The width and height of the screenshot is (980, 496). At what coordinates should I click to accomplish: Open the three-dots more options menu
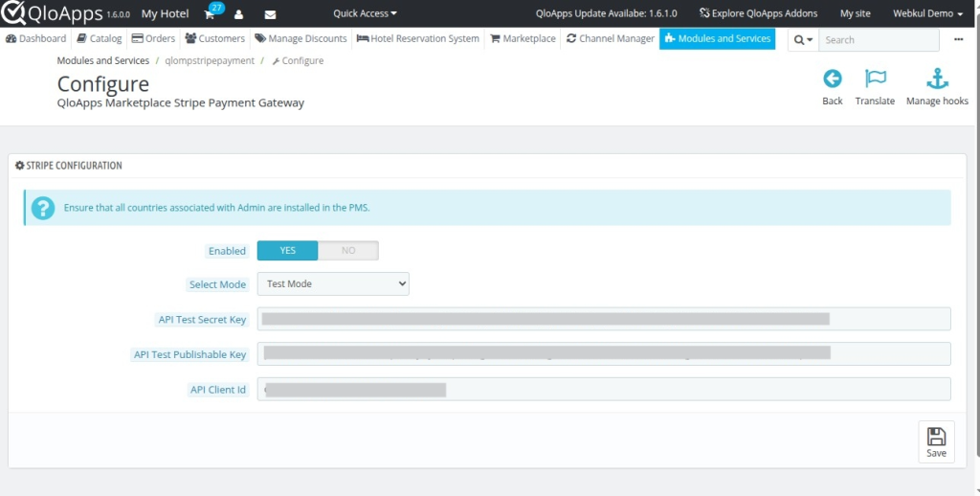[x=959, y=39]
